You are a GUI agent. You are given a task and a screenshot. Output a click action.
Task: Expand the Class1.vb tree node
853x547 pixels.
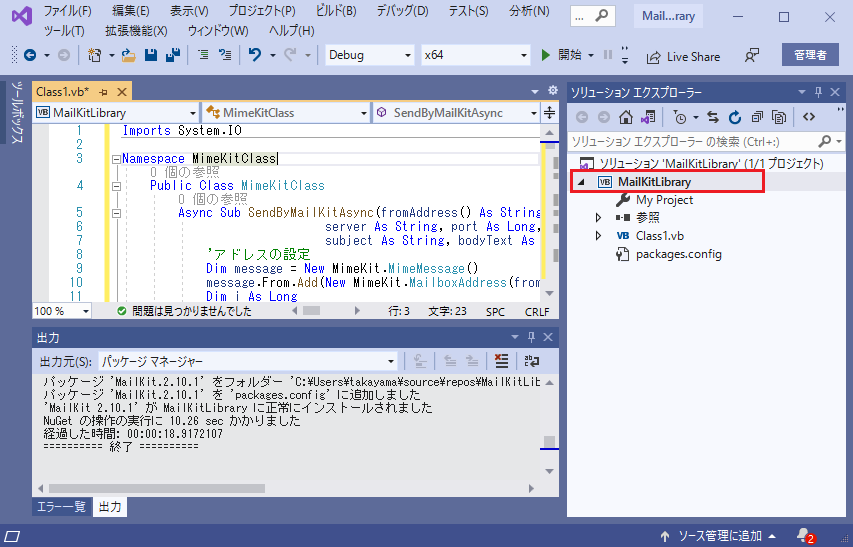coord(598,235)
